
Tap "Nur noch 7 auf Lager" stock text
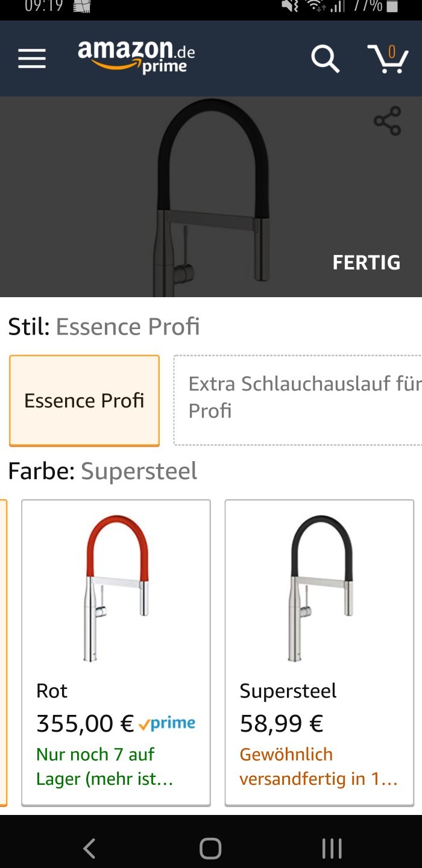[104, 766]
